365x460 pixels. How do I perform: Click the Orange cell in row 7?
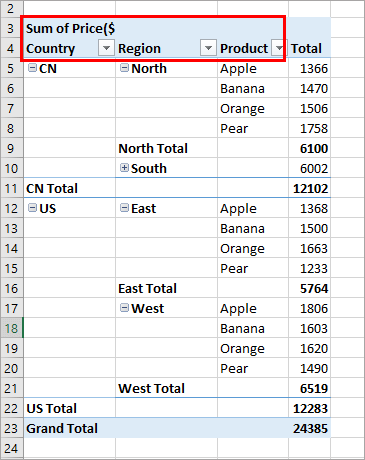tap(253, 108)
